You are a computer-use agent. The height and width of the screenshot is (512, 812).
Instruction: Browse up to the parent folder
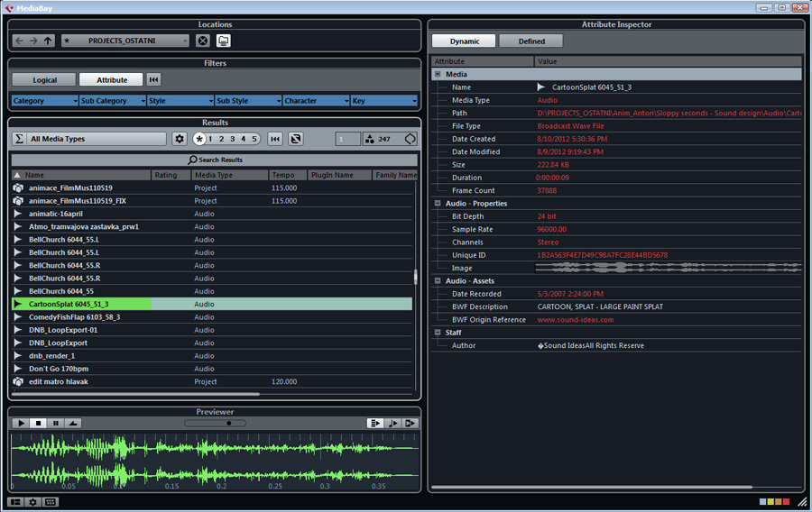click(48, 41)
